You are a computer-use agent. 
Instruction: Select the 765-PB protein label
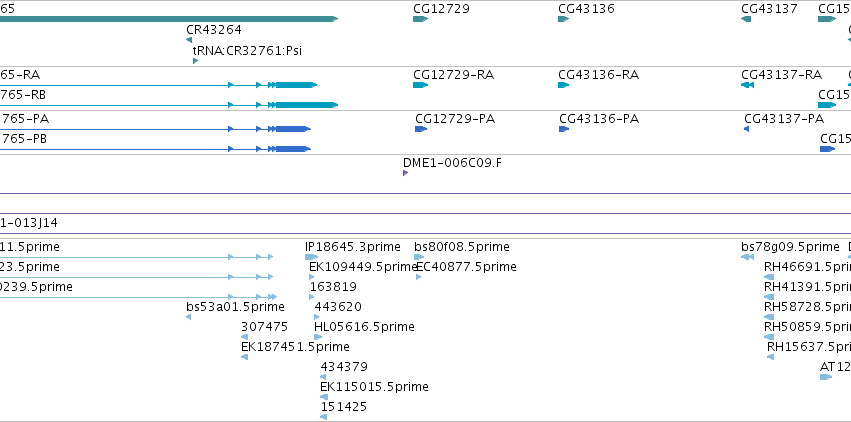[x=24, y=139]
